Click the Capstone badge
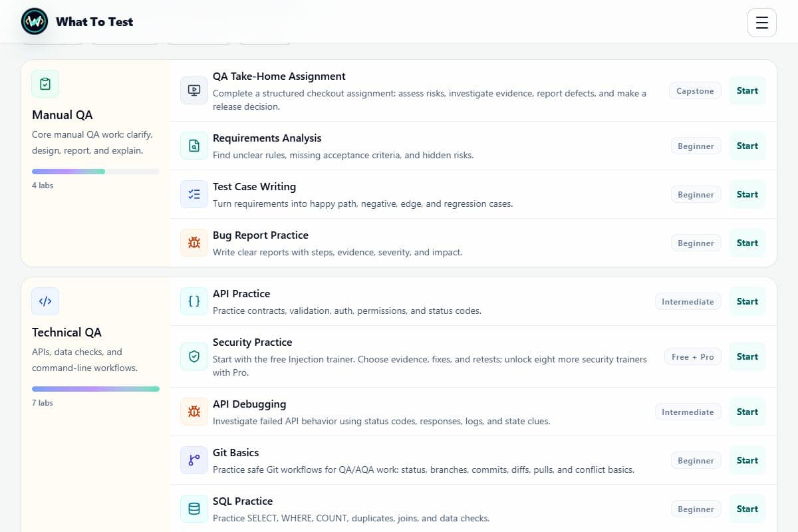798x532 pixels. click(695, 91)
